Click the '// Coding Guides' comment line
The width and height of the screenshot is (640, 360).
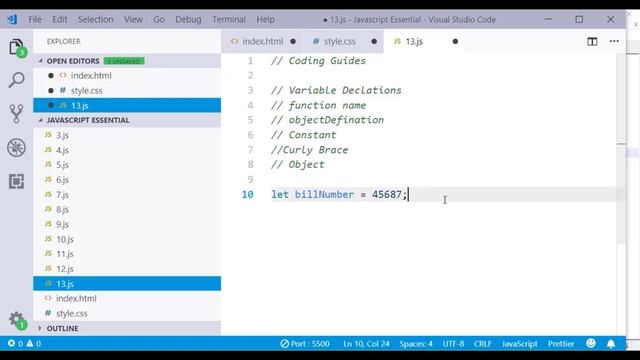click(x=318, y=61)
